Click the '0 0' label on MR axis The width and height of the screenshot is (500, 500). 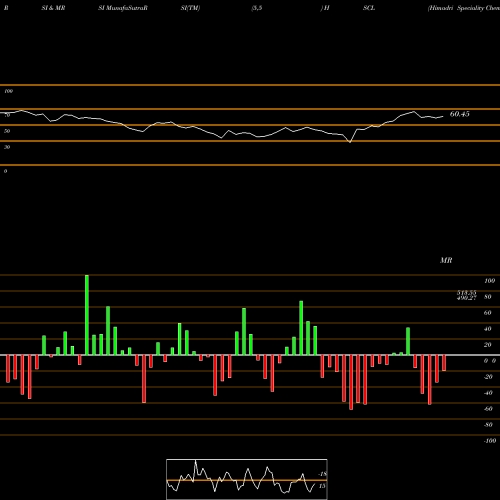490,361
